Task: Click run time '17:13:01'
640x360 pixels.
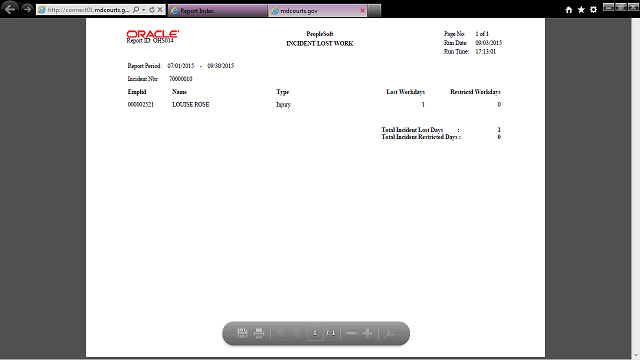Action: [485, 52]
